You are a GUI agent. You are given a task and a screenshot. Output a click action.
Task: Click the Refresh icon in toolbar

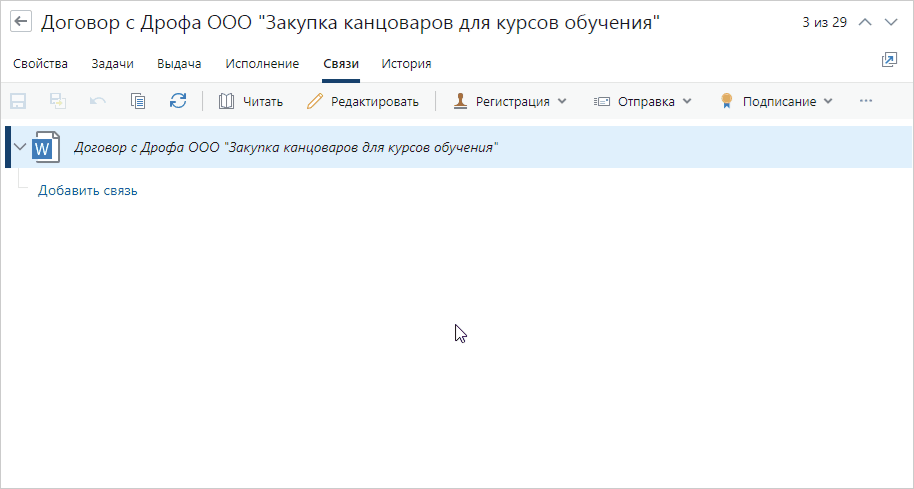point(178,101)
